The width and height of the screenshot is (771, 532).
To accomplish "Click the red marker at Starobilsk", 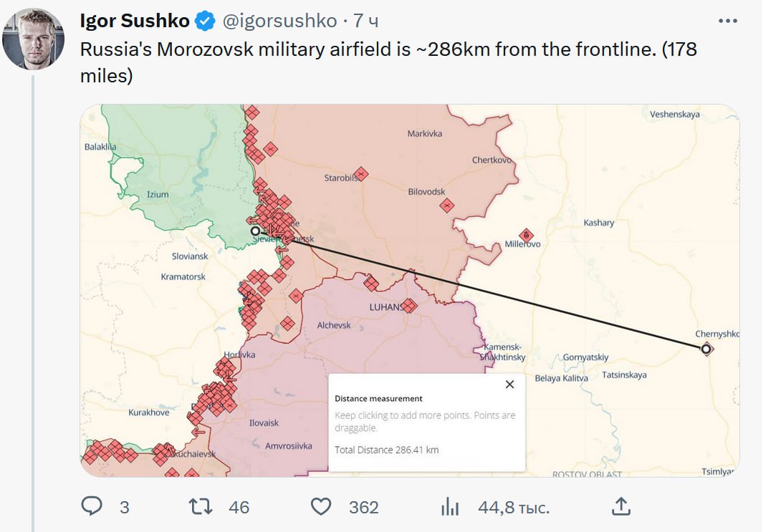I will [361, 174].
